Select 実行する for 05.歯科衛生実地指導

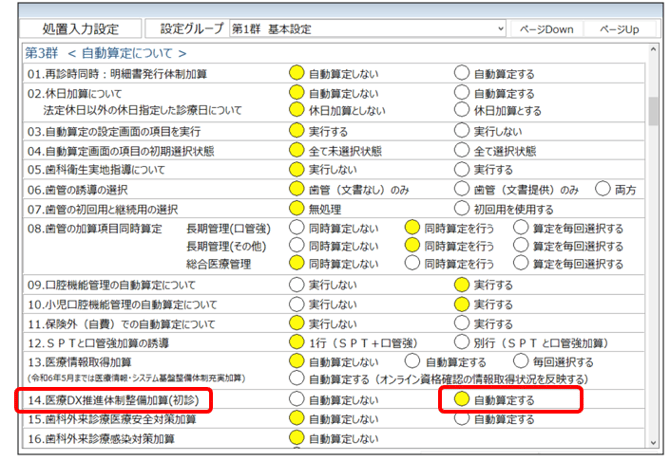click(x=461, y=170)
